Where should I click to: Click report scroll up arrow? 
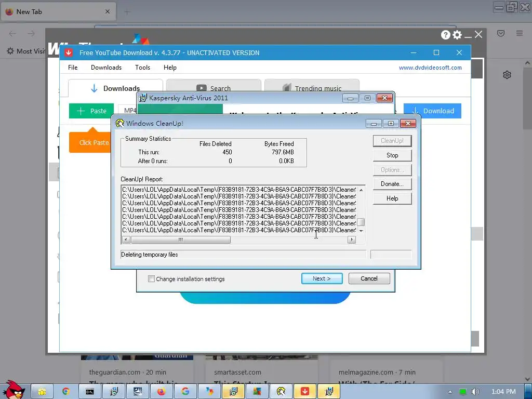point(361,190)
